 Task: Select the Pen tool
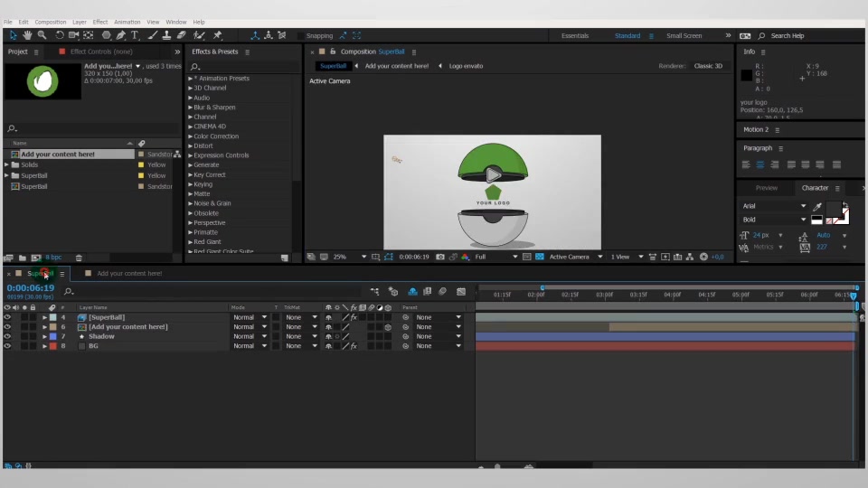(x=120, y=35)
